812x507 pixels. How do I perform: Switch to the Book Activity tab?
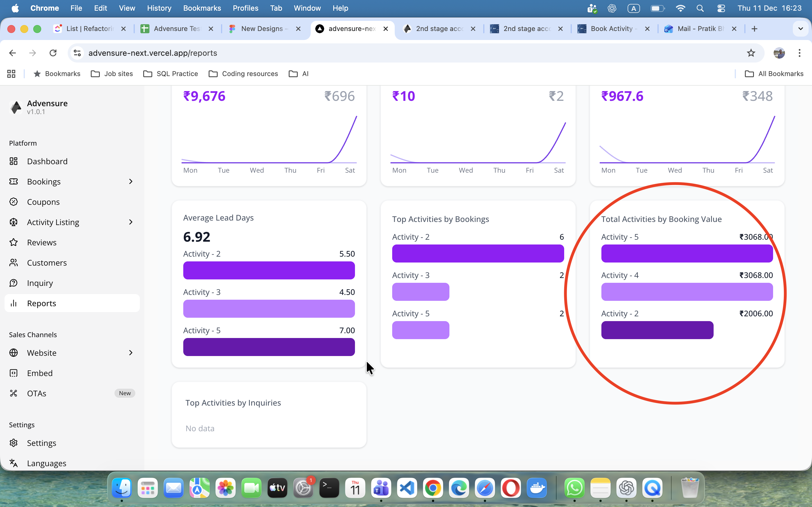(611, 29)
